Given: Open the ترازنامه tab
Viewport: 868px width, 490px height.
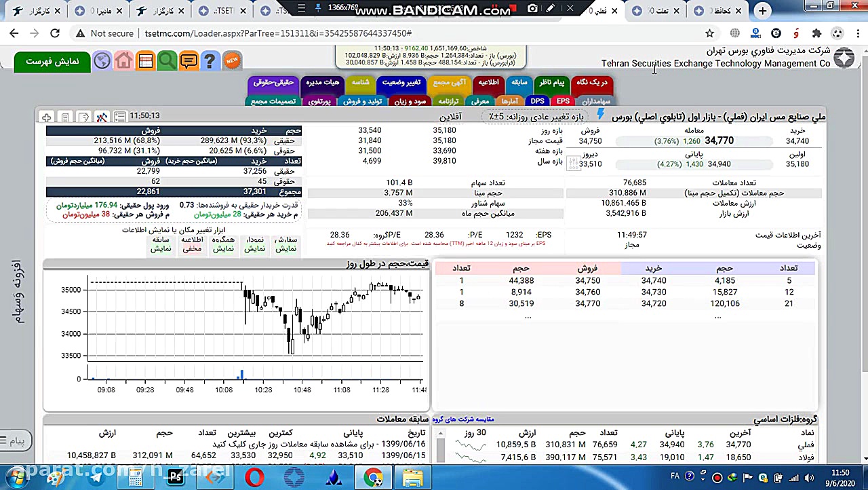Looking at the screenshot, I should click(448, 101).
